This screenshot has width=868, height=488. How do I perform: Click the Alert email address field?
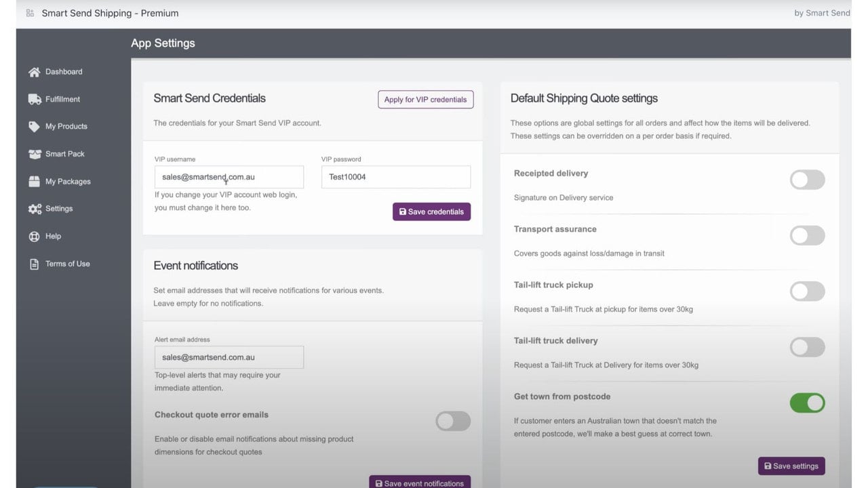[229, 357]
